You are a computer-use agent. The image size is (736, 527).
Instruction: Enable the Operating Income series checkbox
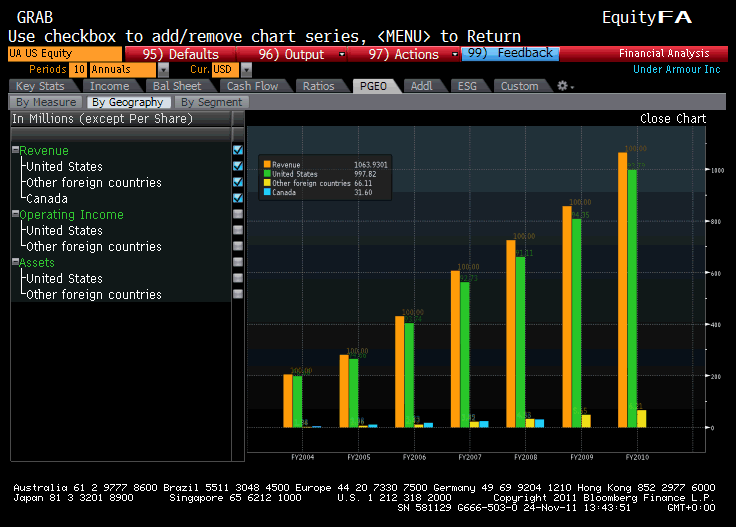pyautogui.click(x=238, y=214)
